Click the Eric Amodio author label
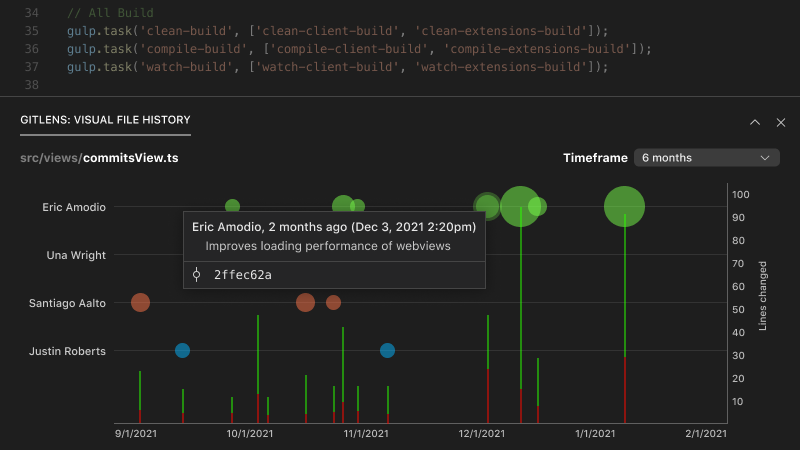 point(74,207)
